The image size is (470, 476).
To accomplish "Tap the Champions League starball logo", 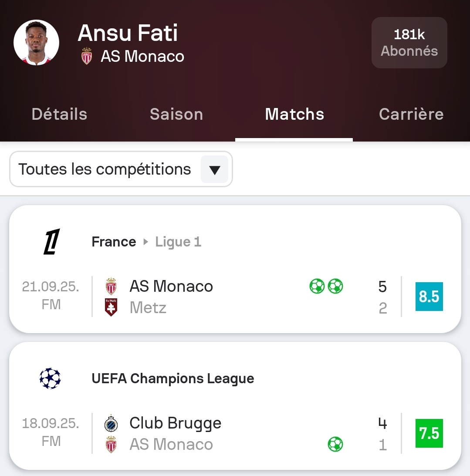I will pyautogui.click(x=50, y=378).
